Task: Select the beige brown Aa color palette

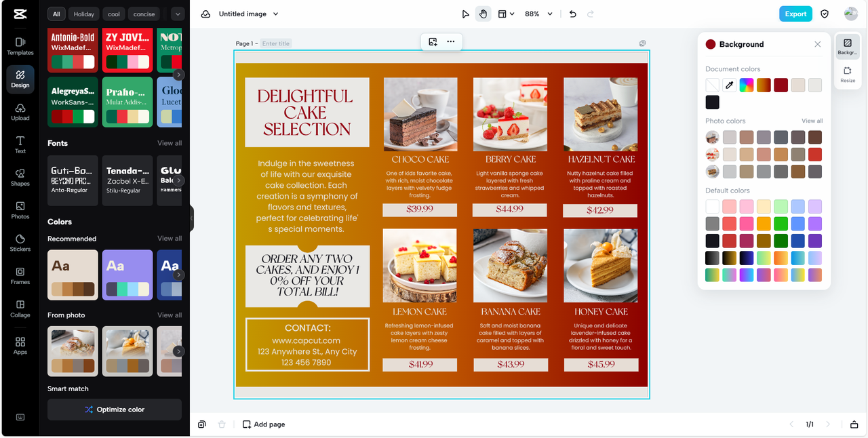Action: point(73,275)
